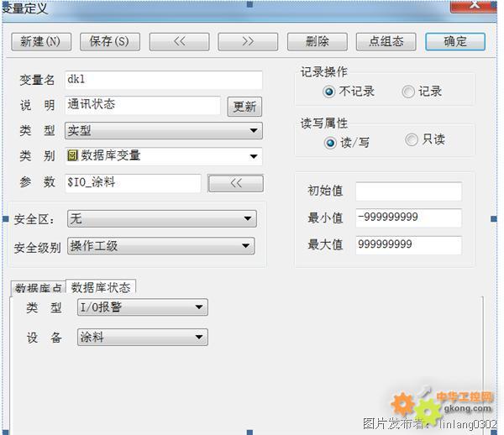Expand the 安全级别 dropdown showing 操作工级
This screenshot has height=435, width=504.
coord(161,246)
